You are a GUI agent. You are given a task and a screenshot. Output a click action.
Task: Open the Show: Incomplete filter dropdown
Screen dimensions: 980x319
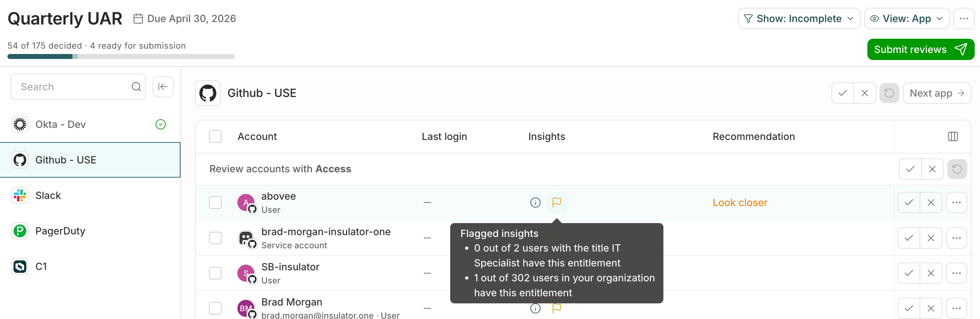click(x=799, y=18)
